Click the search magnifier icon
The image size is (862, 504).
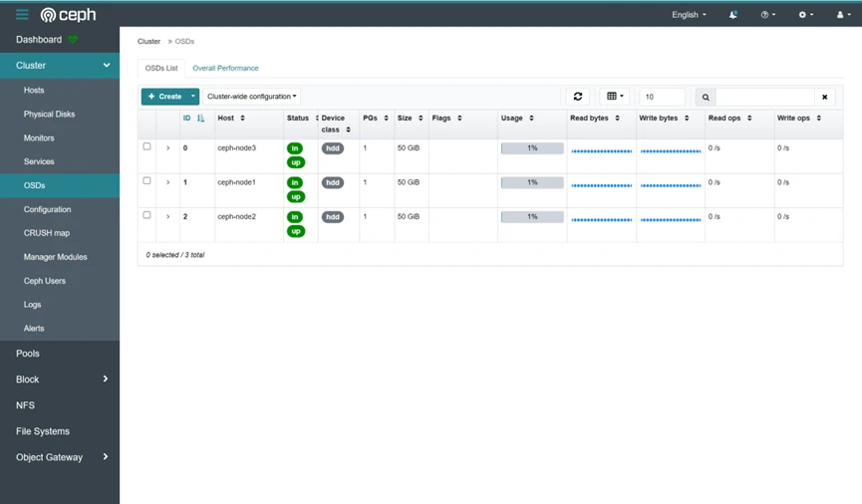(706, 98)
